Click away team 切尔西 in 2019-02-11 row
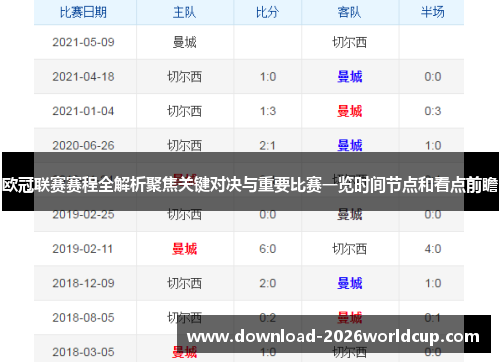500x362 pixels. pyautogui.click(x=349, y=249)
